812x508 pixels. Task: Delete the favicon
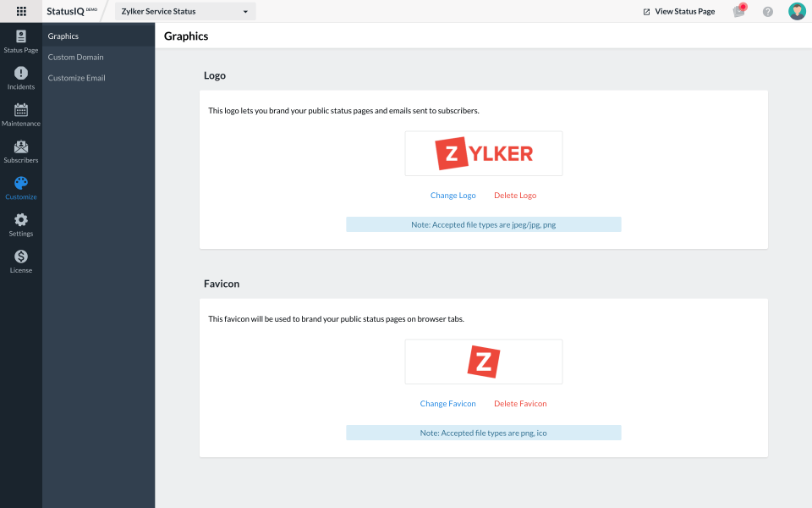pyautogui.click(x=520, y=403)
